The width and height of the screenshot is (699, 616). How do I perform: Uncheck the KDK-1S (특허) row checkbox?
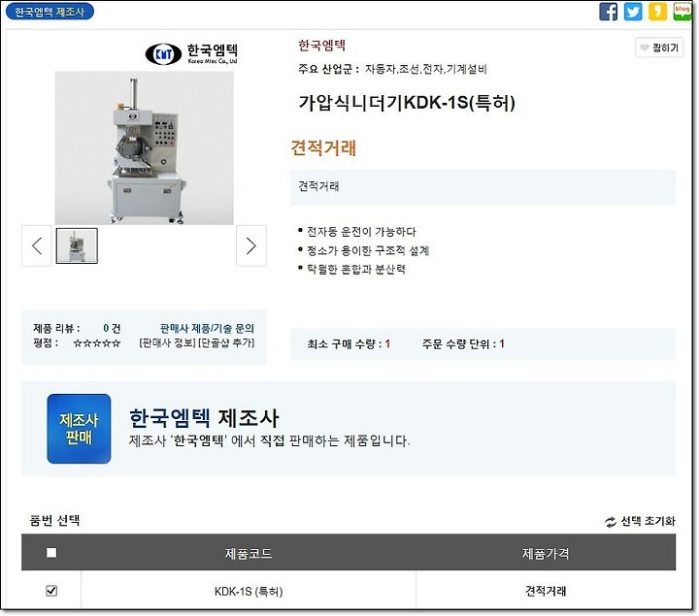point(51,591)
